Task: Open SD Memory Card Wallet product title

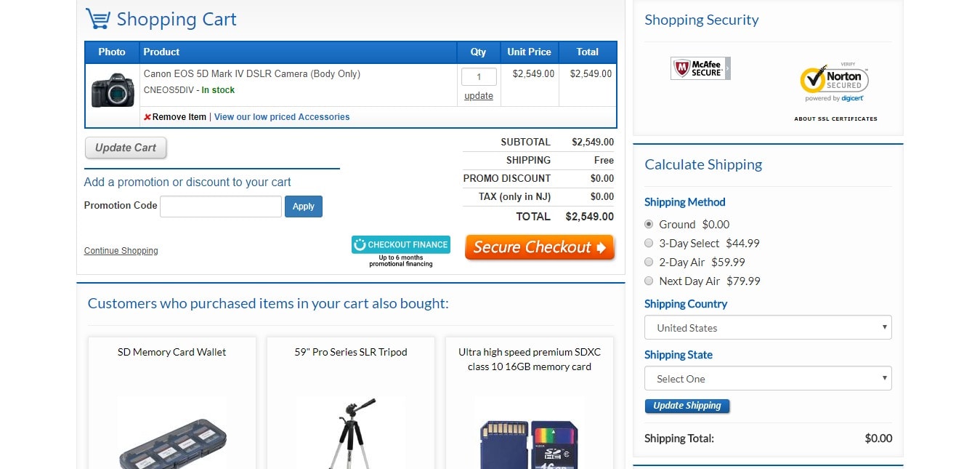Action: [x=172, y=352]
